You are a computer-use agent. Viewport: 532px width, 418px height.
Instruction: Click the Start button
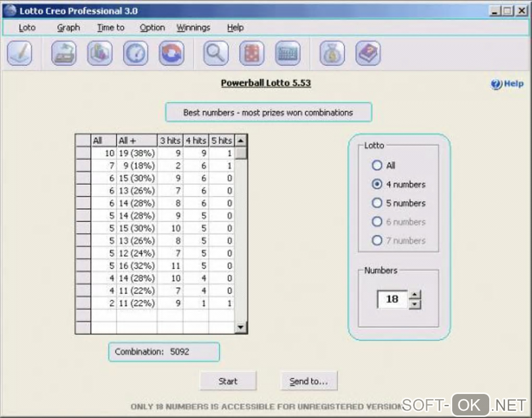point(228,381)
